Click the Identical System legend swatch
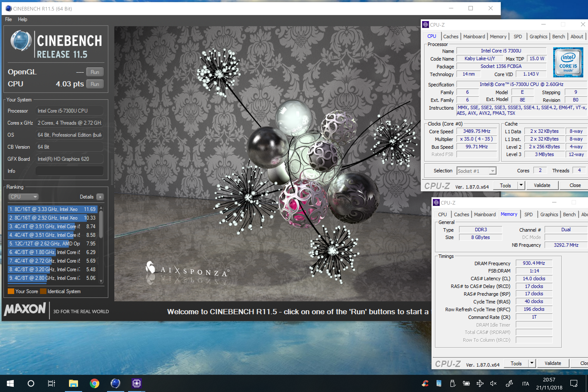This screenshot has height=392, width=588. click(43, 291)
